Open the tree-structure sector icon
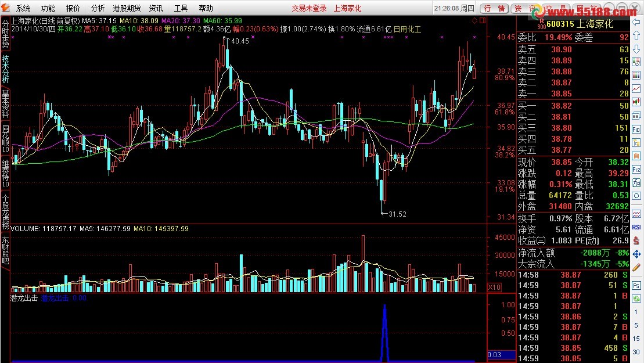644x363 pixels. 636,142
